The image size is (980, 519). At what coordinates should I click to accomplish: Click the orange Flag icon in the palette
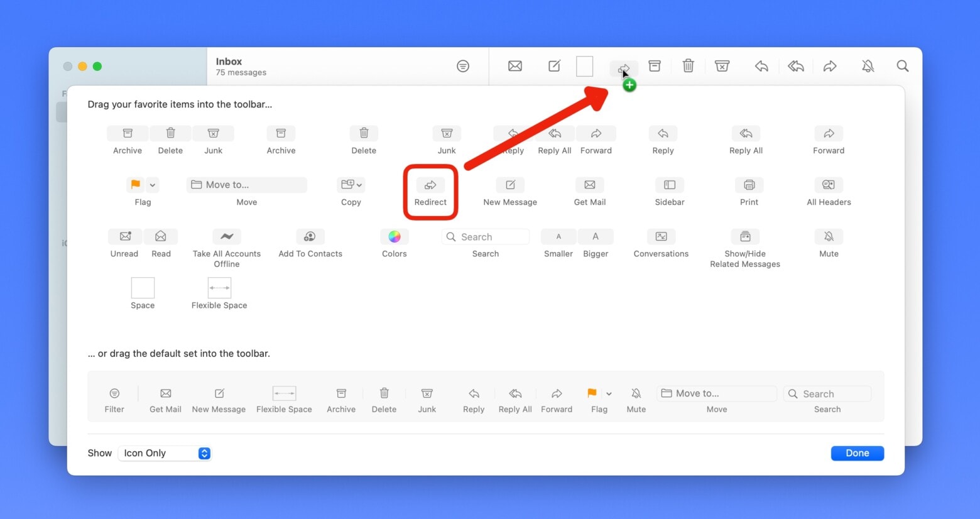[x=135, y=185]
